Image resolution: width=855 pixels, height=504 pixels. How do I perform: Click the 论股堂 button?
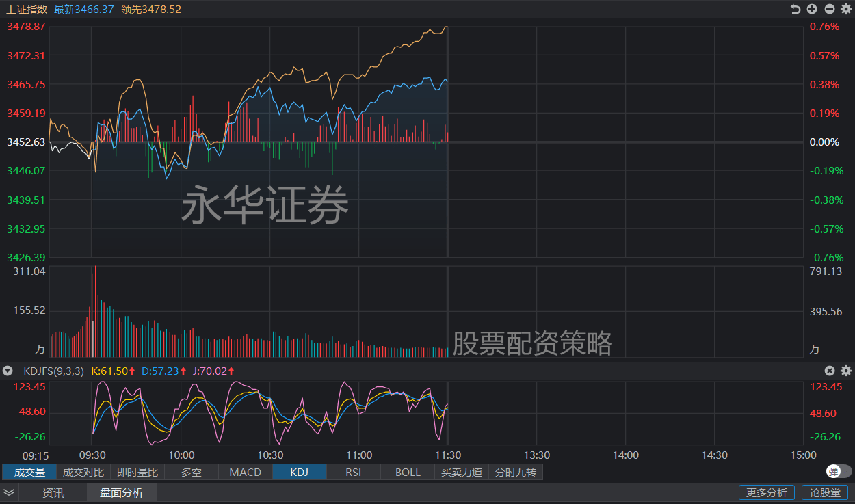click(825, 492)
